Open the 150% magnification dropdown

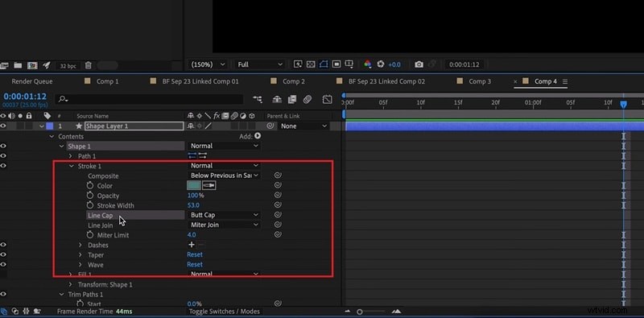pyautogui.click(x=208, y=64)
